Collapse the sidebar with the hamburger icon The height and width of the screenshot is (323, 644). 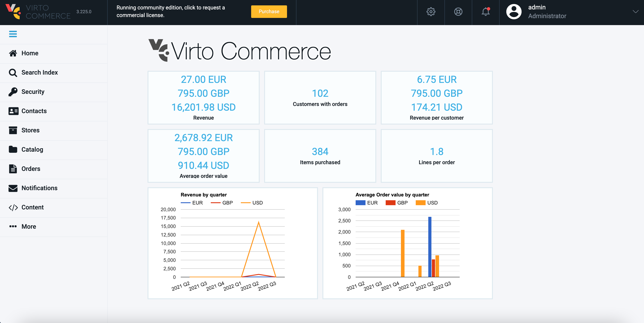pos(13,34)
